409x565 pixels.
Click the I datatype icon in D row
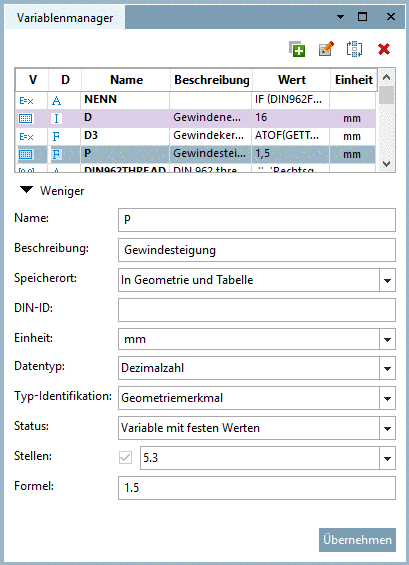(x=56, y=118)
